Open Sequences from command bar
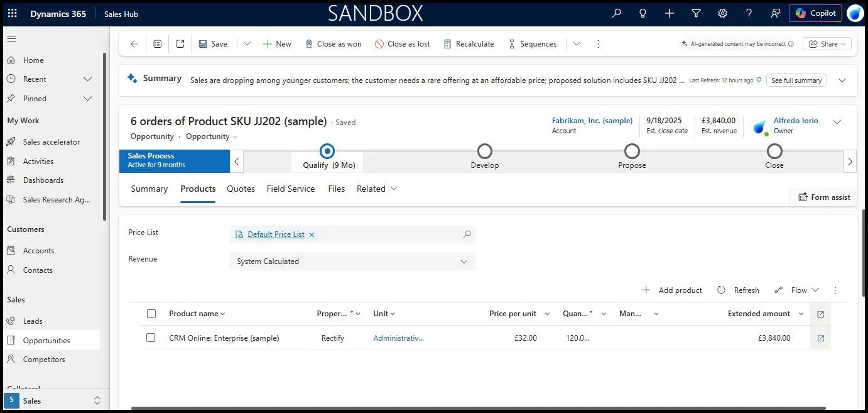 click(x=532, y=44)
